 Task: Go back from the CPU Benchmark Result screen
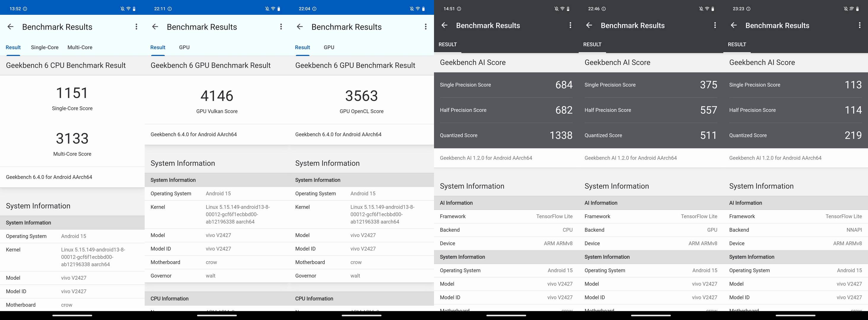10,27
